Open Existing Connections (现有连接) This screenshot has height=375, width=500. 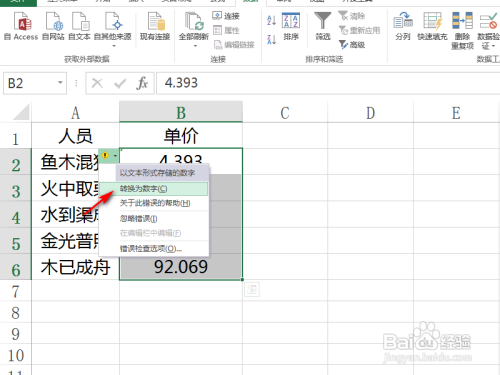click(155, 26)
